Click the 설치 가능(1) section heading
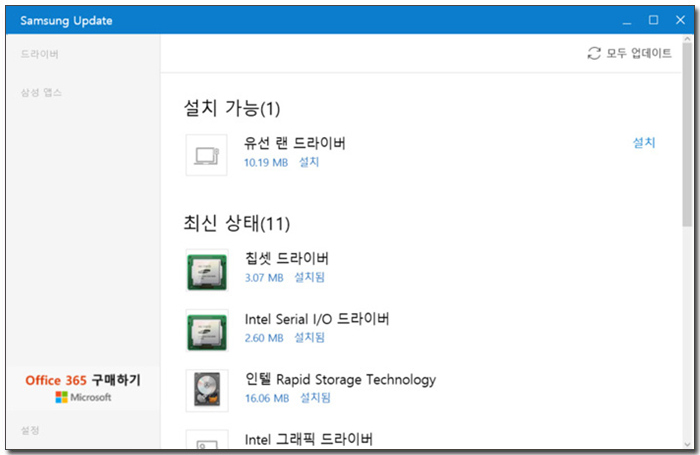700x455 pixels. 232,108
